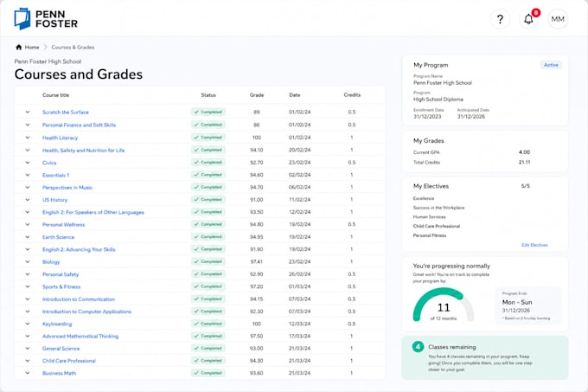The width and height of the screenshot is (588, 392).
Task: Click the Status column header
Action: click(208, 95)
